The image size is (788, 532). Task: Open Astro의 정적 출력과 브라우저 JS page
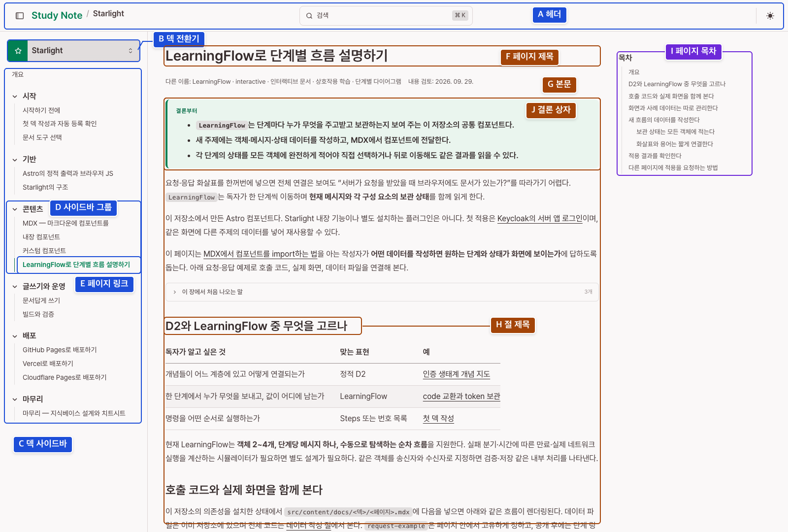68,173
